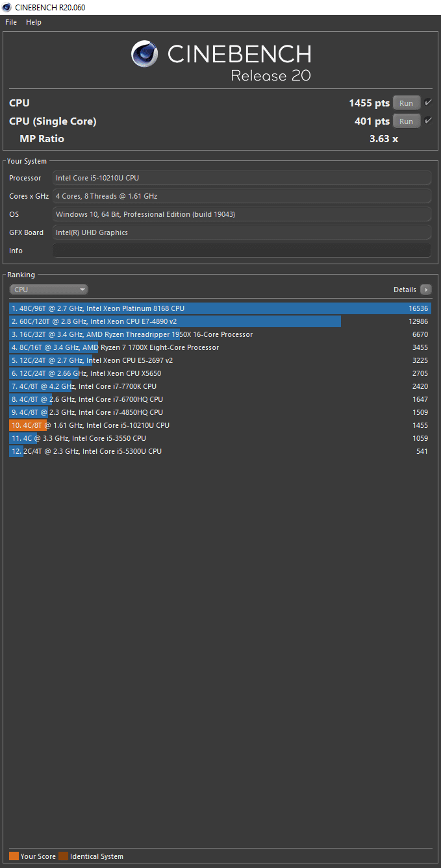Select ranking row Xeon CPU X5650

(220, 373)
